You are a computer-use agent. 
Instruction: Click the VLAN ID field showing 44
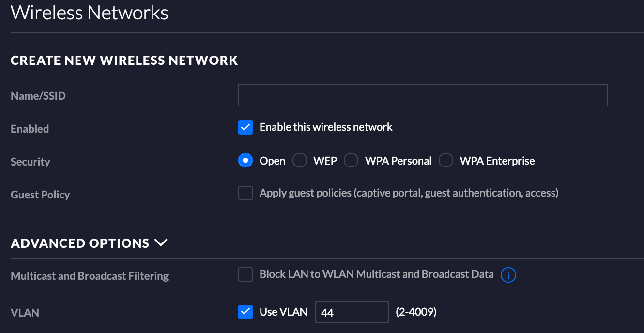click(352, 312)
